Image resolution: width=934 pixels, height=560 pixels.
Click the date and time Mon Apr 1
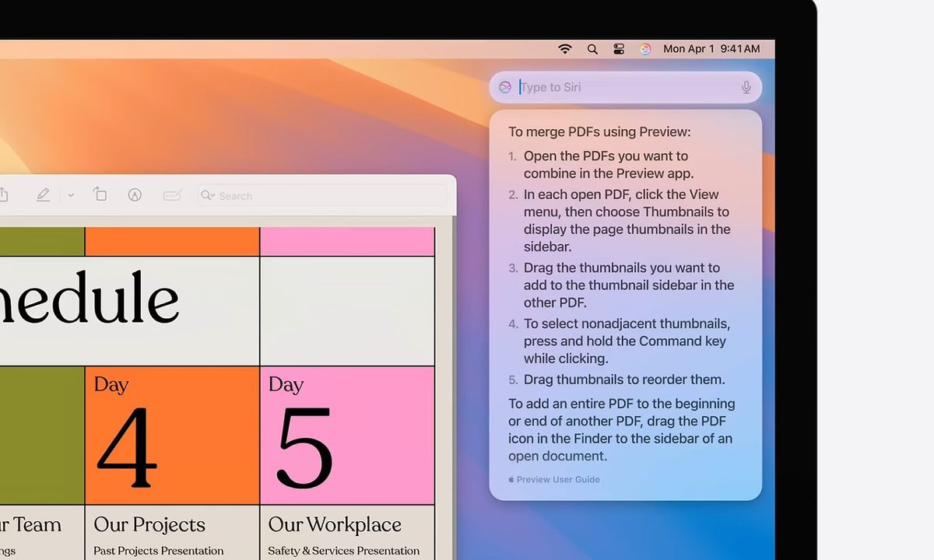point(711,49)
